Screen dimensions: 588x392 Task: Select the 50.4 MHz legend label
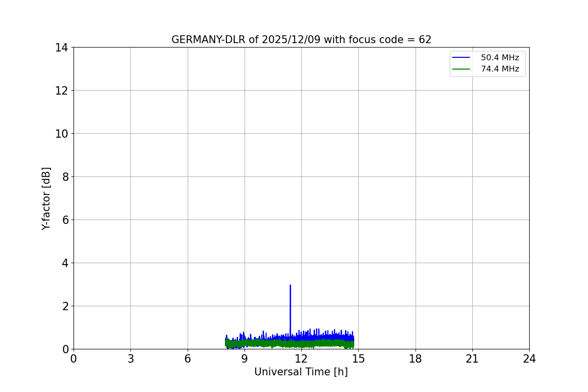pos(500,58)
